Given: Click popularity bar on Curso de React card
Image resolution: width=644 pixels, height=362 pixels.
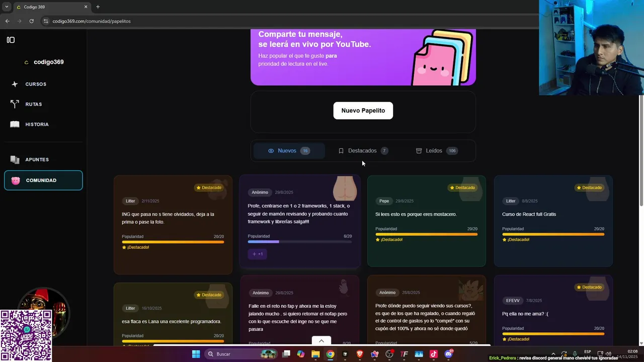Looking at the screenshot, I should coord(553,234).
